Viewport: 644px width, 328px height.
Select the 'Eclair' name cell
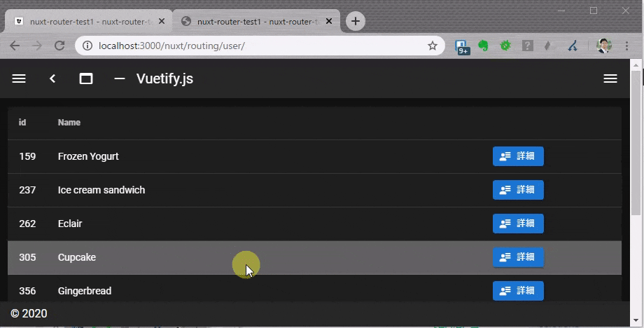pyautogui.click(x=70, y=224)
